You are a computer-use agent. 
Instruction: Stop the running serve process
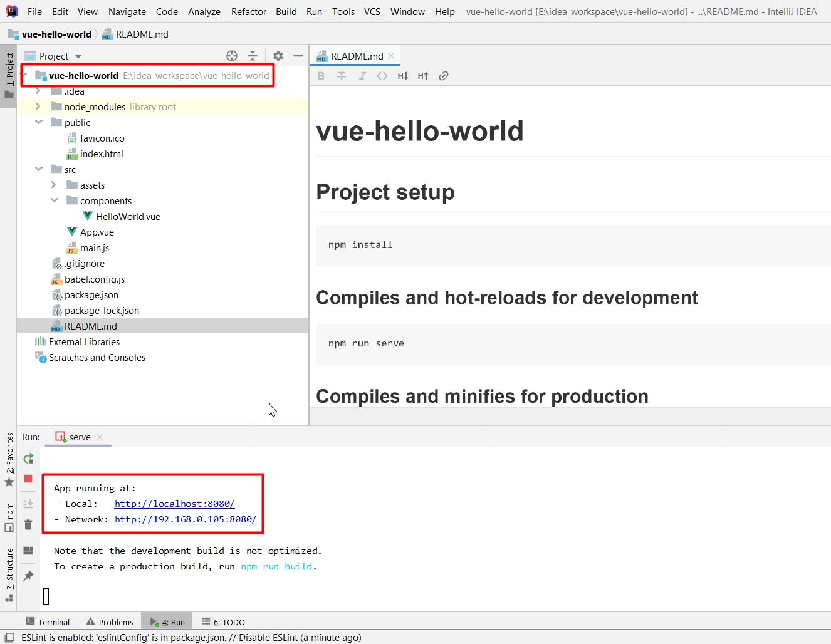28,479
